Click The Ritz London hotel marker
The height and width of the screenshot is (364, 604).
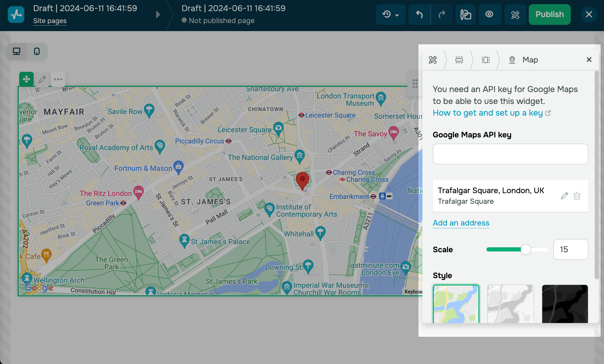[139, 193]
